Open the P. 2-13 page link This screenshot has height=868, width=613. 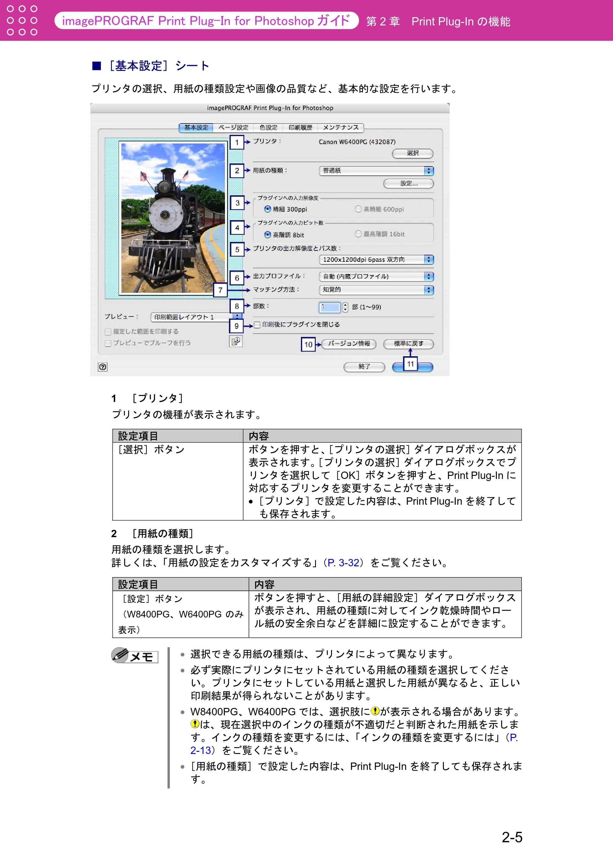(354, 744)
